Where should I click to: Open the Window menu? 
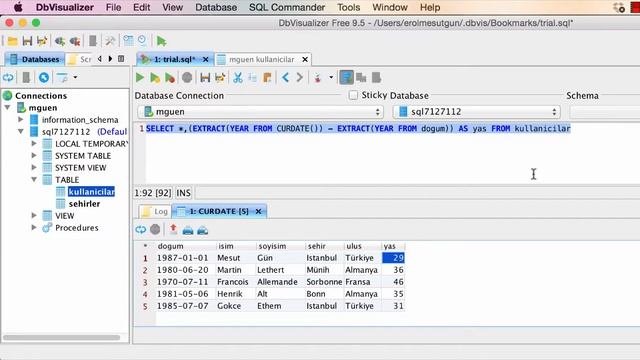point(390,7)
